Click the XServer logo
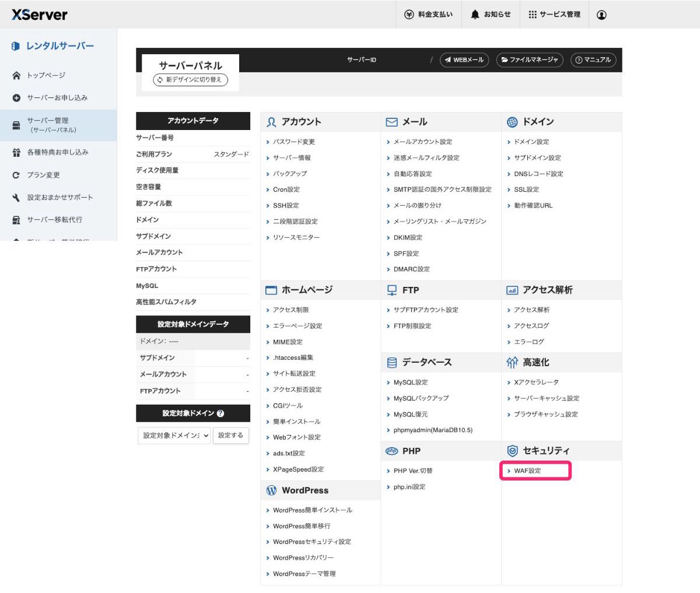 40,15
